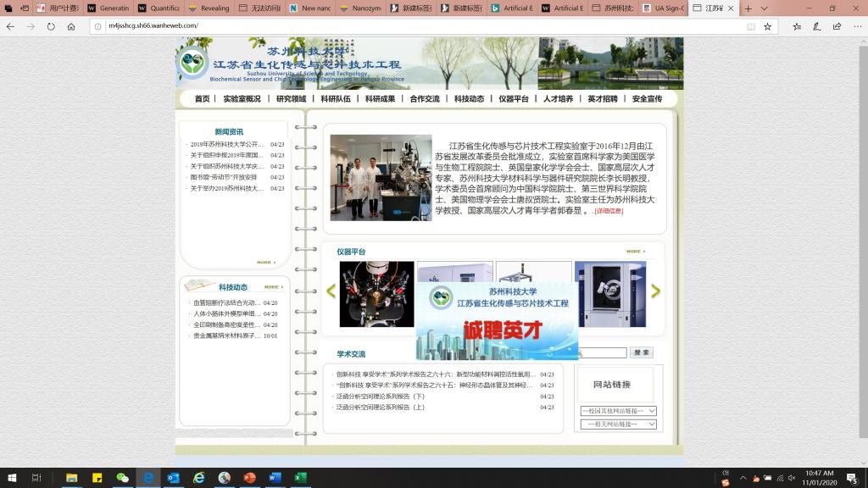Show previous instrument with left carousel arrow
The image size is (868, 488).
click(331, 291)
